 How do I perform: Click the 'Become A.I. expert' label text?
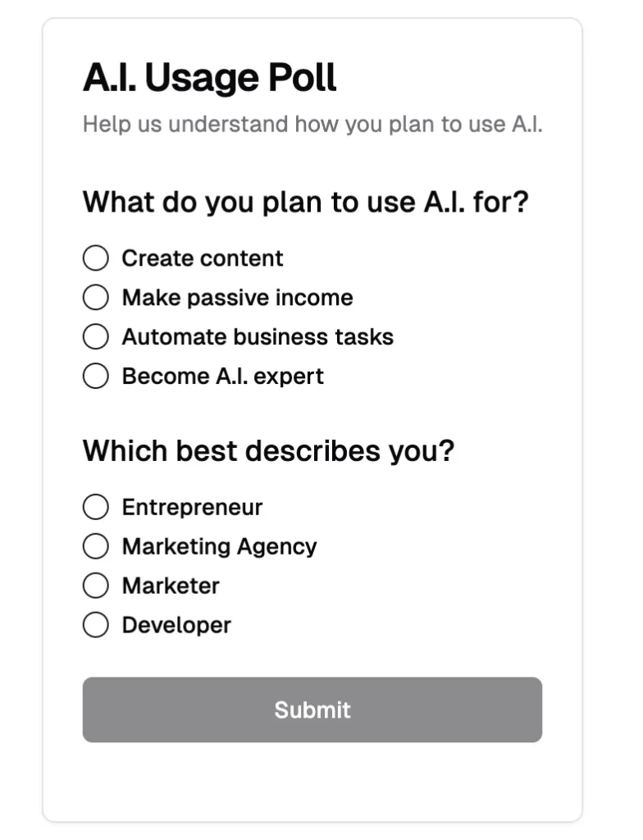(x=222, y=377)
